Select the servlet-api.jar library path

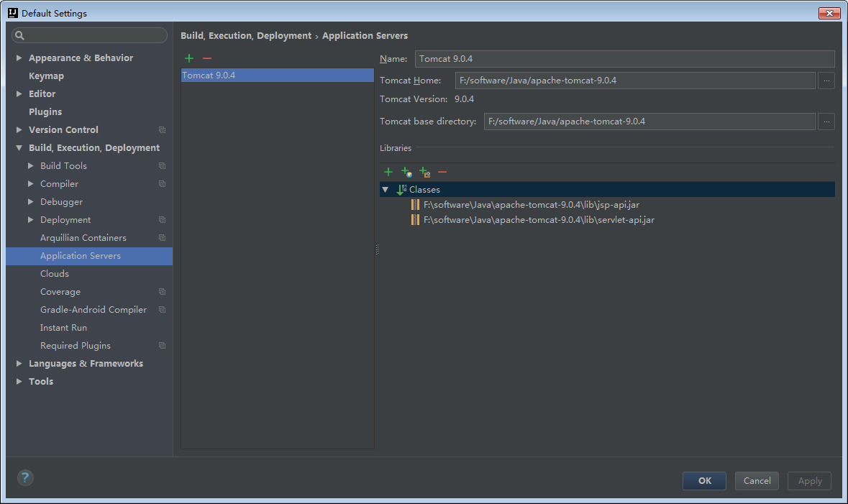(x=539, y=220)
